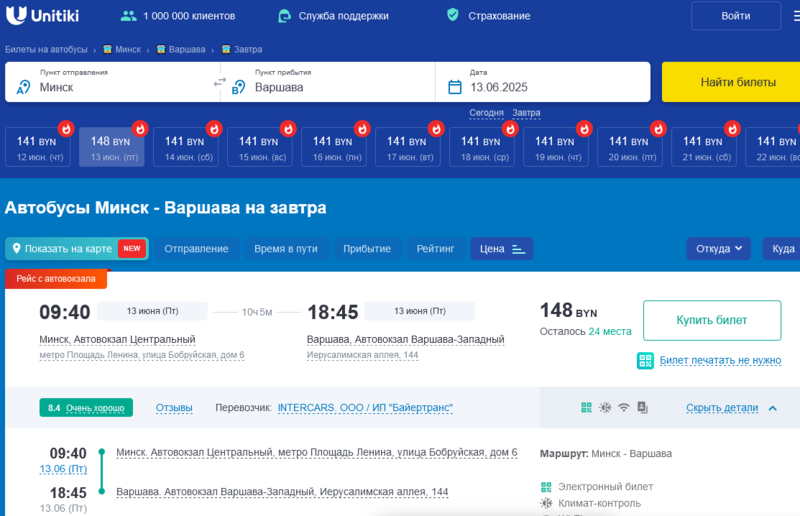Click the calendar icon in date field
The width and height of the screenshot is (800, 516).
point(454,87)
